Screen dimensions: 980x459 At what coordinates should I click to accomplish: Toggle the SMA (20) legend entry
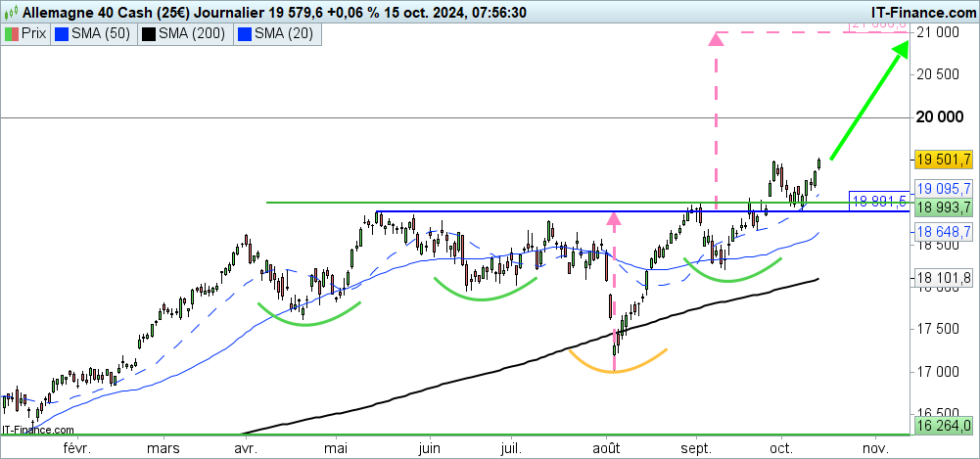278,33
